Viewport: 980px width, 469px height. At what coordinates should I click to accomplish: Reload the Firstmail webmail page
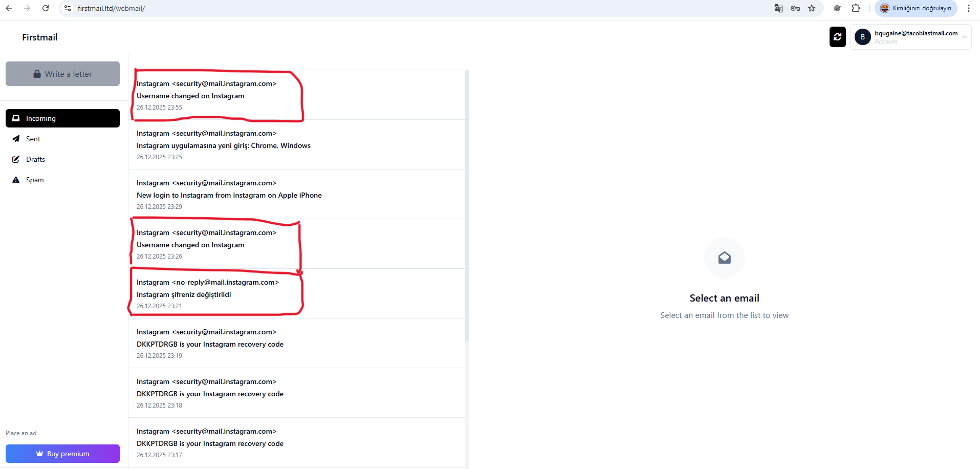click(x=46, y=8)
